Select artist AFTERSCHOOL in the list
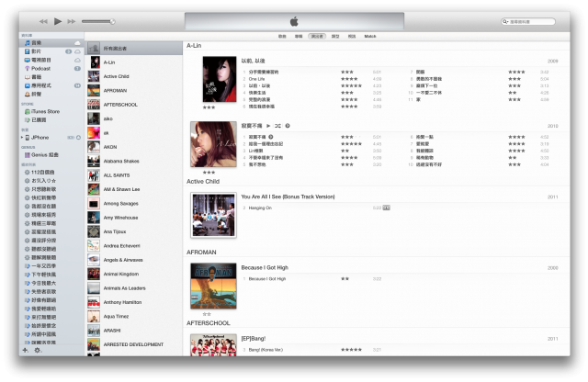 click(x=134, y=105)
